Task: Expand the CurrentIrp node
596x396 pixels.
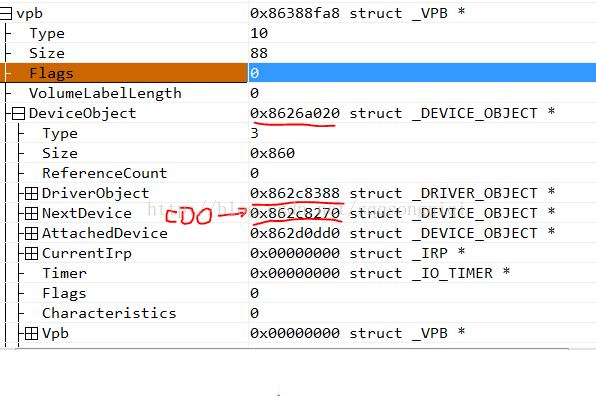Action: coord(31,253)
